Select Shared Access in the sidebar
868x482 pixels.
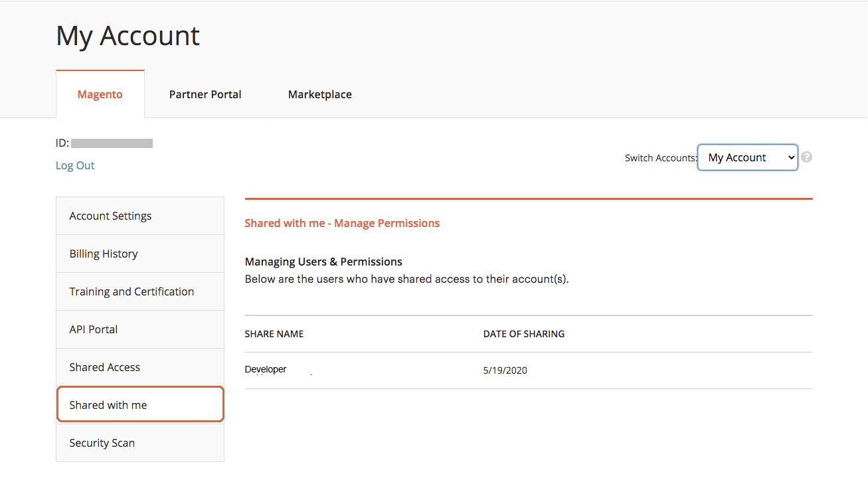tap(105, 367)
